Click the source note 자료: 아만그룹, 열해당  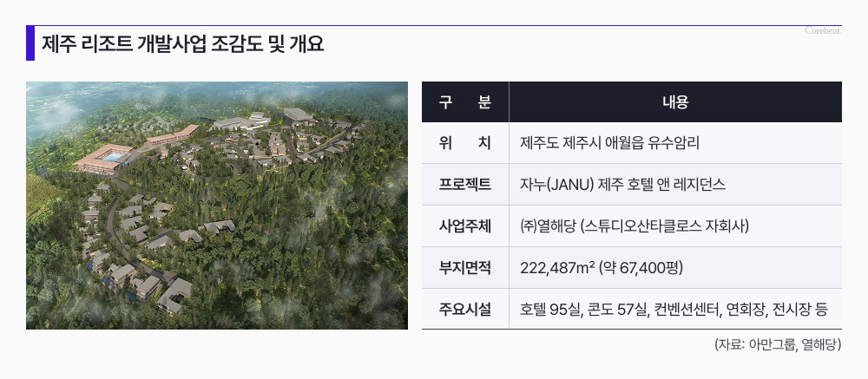tap(777, 344)
